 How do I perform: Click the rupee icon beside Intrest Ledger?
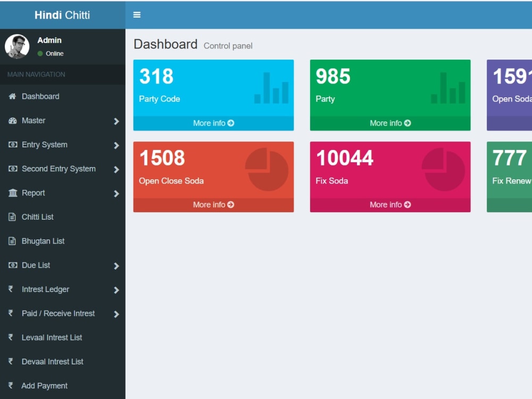[x=11, y=289]
